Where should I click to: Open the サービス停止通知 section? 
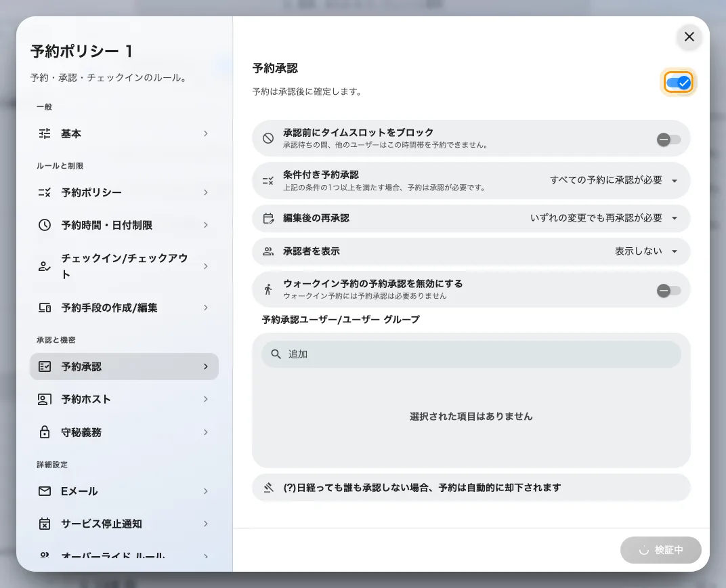click(124, 524)
